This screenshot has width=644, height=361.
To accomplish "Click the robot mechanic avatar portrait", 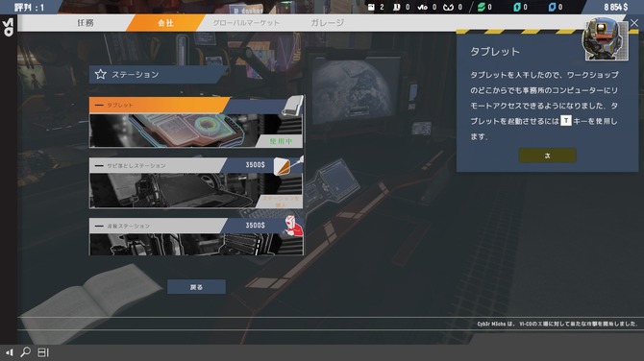I will pos(605,39).
